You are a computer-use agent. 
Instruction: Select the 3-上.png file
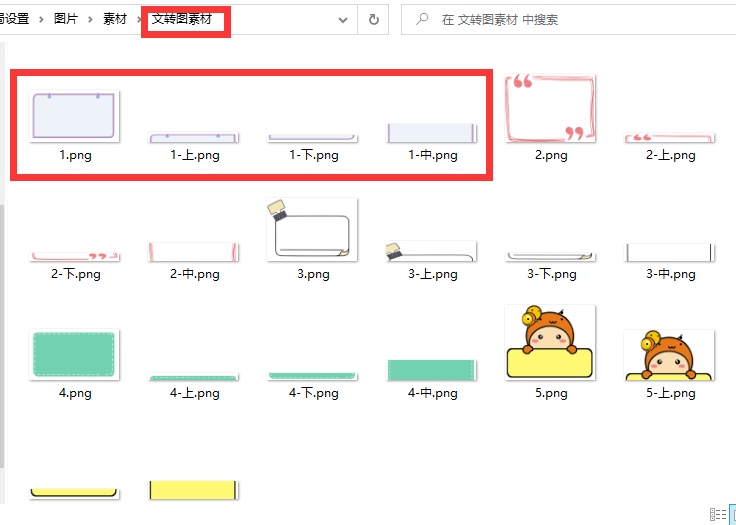coord(432,252)
